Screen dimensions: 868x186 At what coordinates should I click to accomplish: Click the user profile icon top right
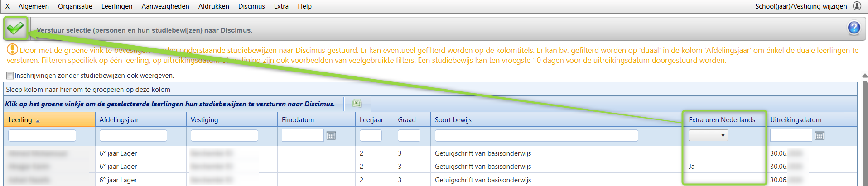coord(857,6)
